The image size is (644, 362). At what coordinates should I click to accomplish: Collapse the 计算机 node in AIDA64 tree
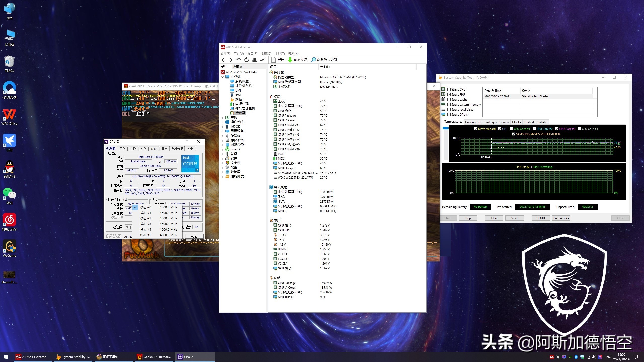click(x=222, y=77)
